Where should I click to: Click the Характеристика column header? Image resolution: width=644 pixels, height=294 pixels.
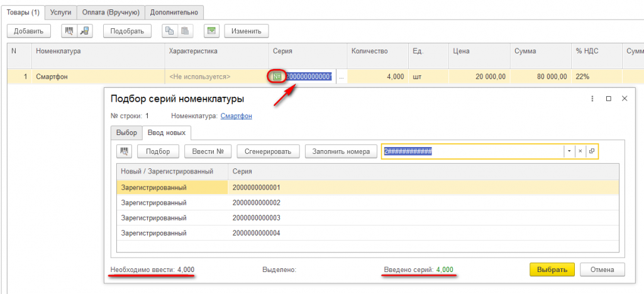coord(217,55)
